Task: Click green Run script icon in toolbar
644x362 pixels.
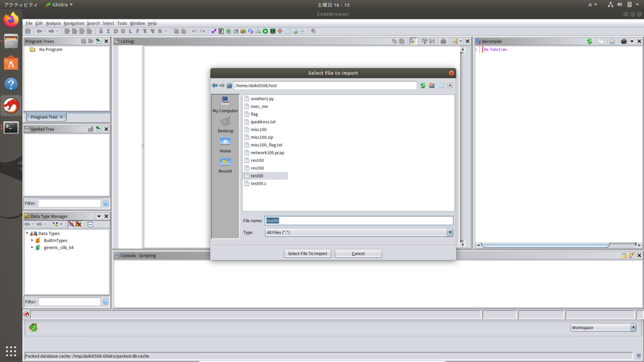Action: [265, 31]
